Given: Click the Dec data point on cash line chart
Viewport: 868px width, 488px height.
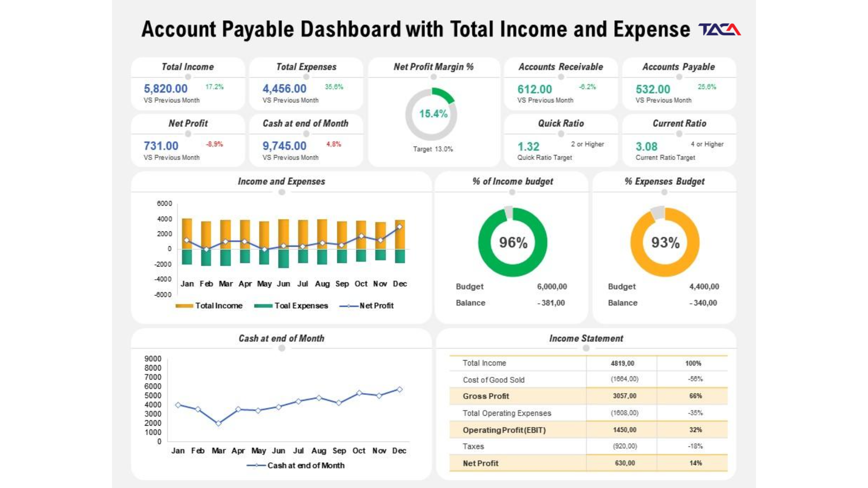Looking at the screenshot, I should pos(400,389).
